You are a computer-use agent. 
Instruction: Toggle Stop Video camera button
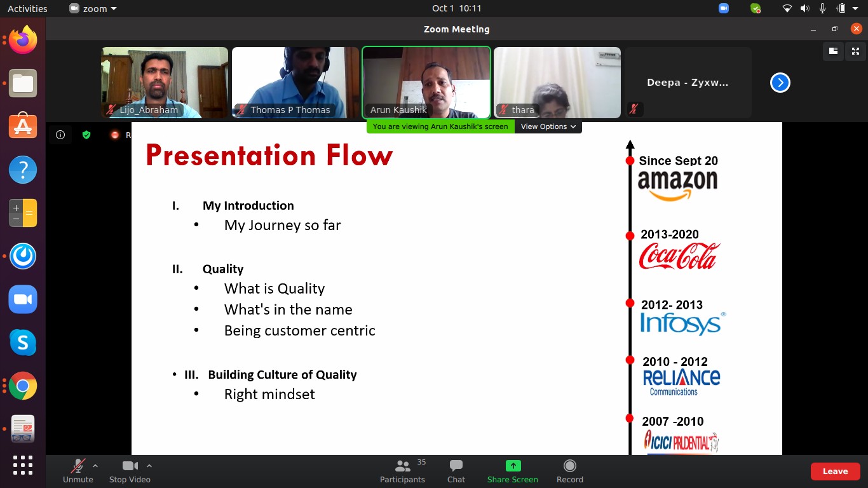(130, 471)
